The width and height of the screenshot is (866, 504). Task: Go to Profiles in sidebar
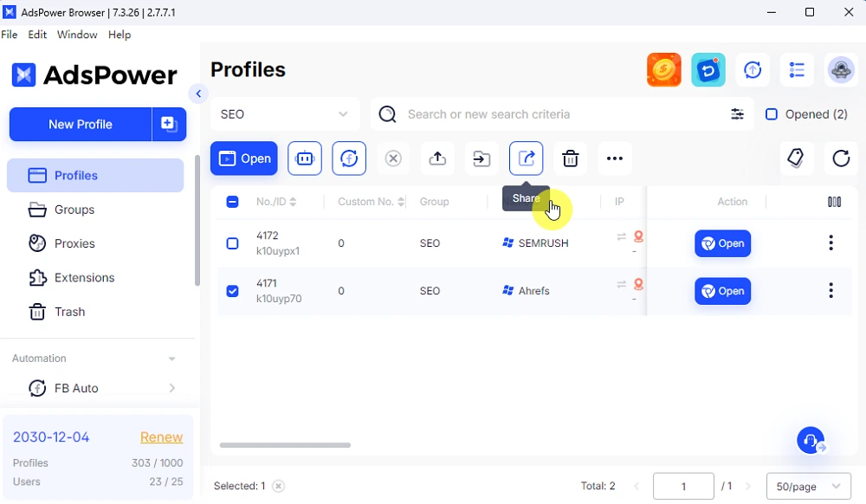point(95,176)
